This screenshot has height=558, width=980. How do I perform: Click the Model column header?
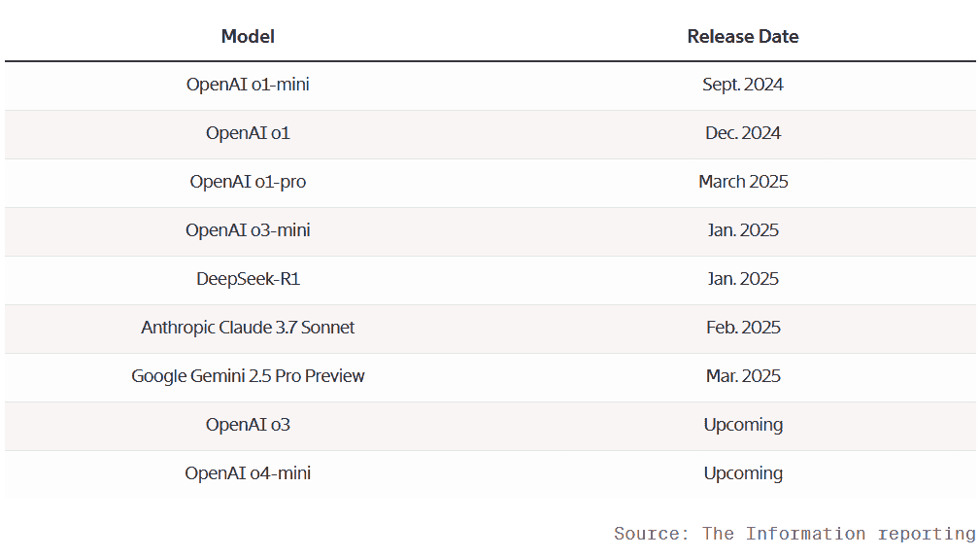coord(248,37)
